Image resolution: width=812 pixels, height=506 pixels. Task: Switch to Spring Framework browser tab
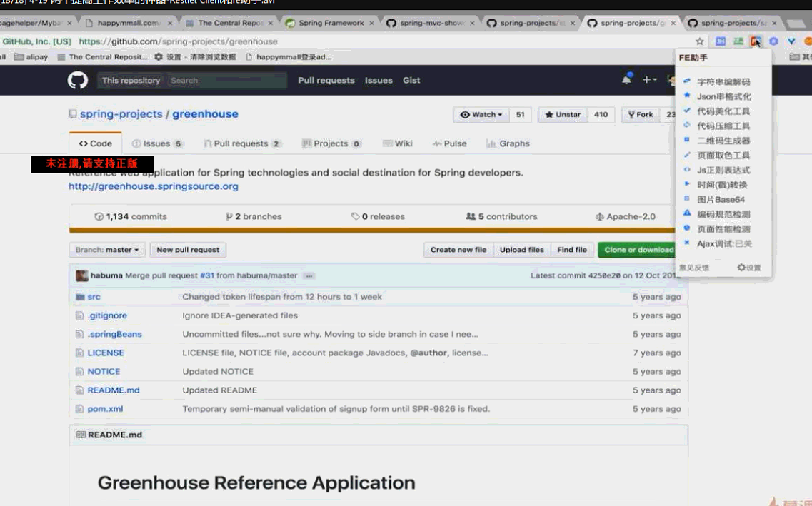(x=331, y=24)
